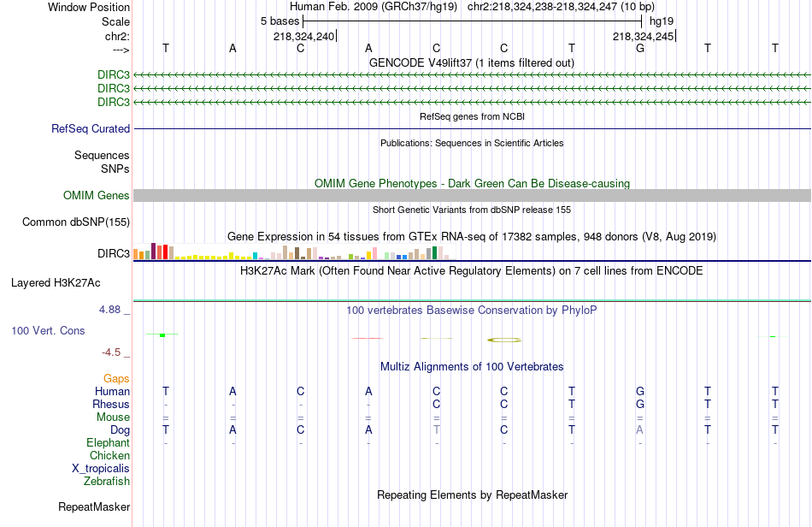Click the bright green PhyloP conservation bar
Image resolution: width=812 pixels, height=527 pixels.
[162, 335]
